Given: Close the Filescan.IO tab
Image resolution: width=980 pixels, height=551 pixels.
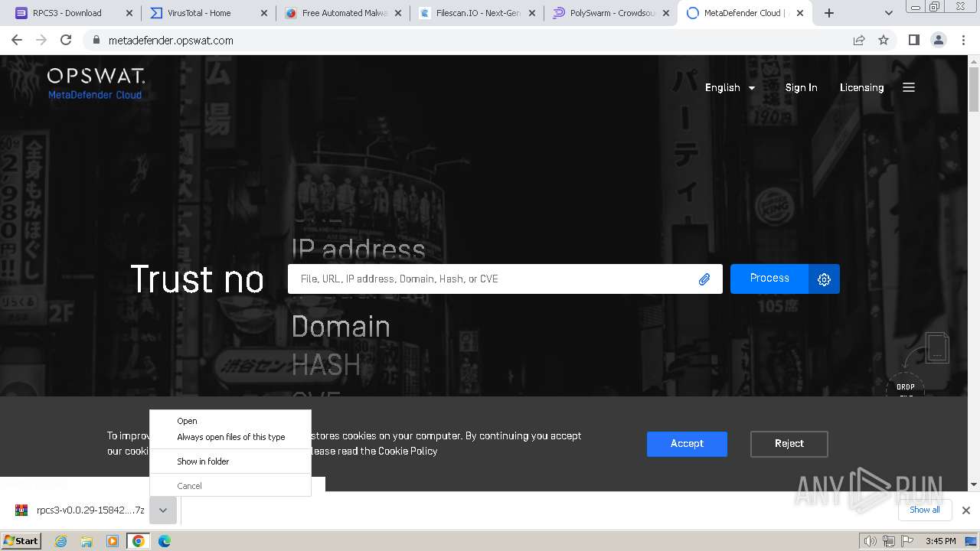Looking at the screenshot, I should 531,13.
